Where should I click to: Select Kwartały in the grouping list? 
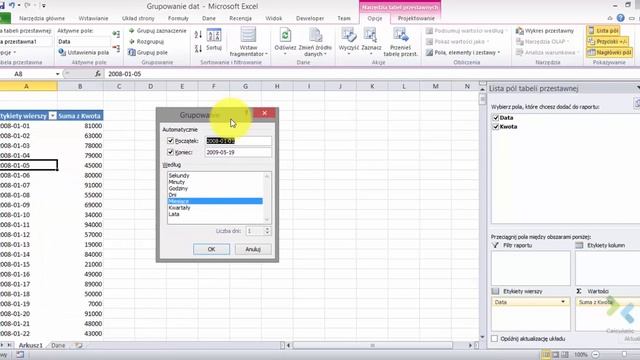[x=215, y=207]
